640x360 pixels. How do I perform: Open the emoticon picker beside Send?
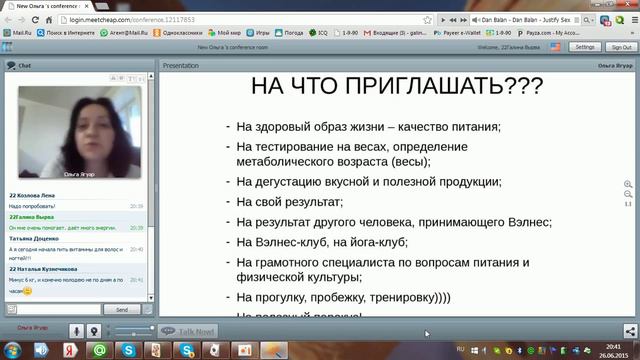(148, 309)
